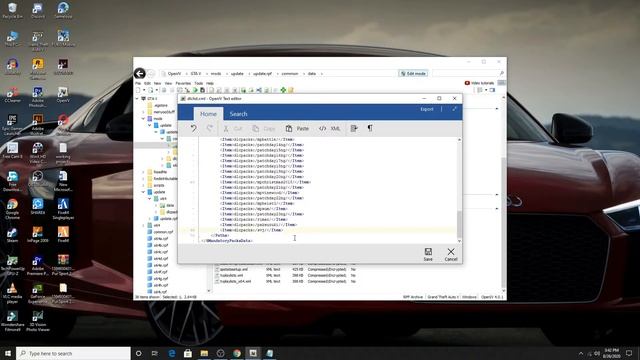This screenshot has width=640, height=360.
Task: Open the View menu in OpenIV
Action: click(x=168, y=83)
